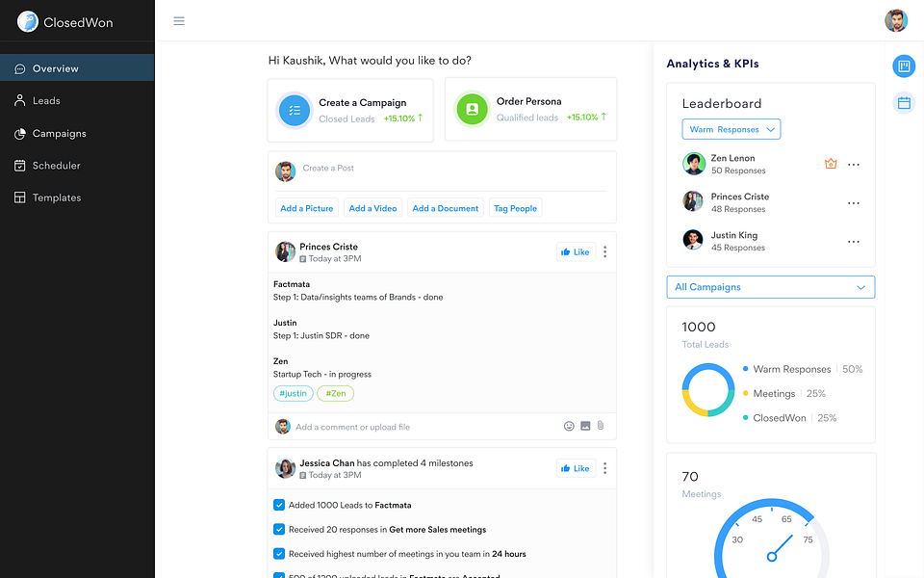Open more options for Justin King
This screenshot has width=924, height=578.
(x=854, y=241)
